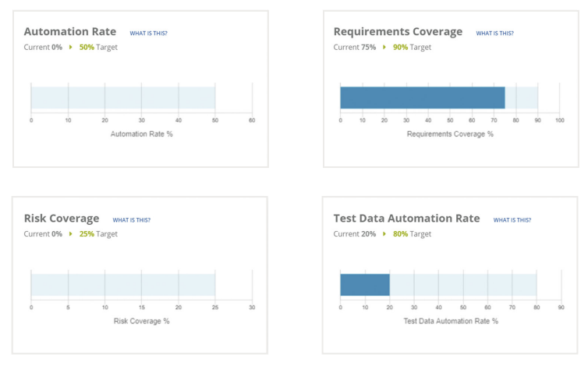Click the Requirements Coverage heading
The width and height of the screenshot is (588, 367).
click(398, 32)
